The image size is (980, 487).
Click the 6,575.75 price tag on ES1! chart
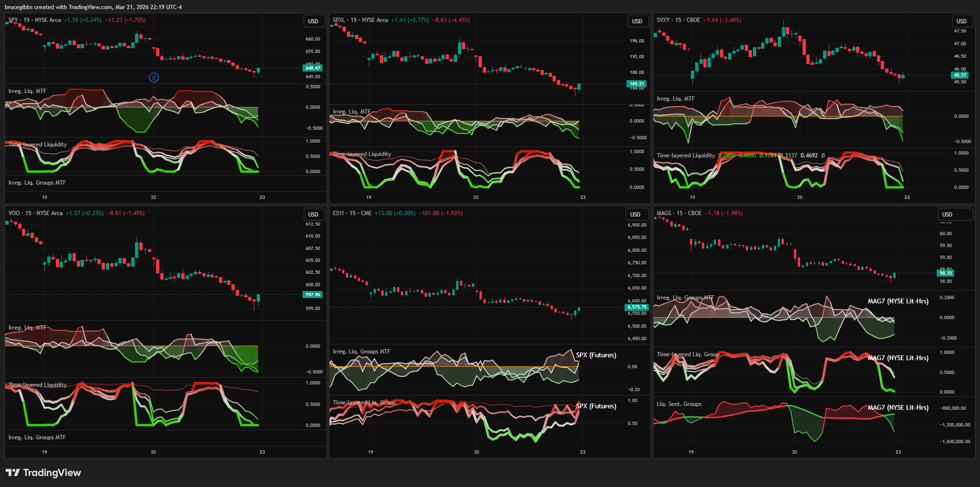636,307
